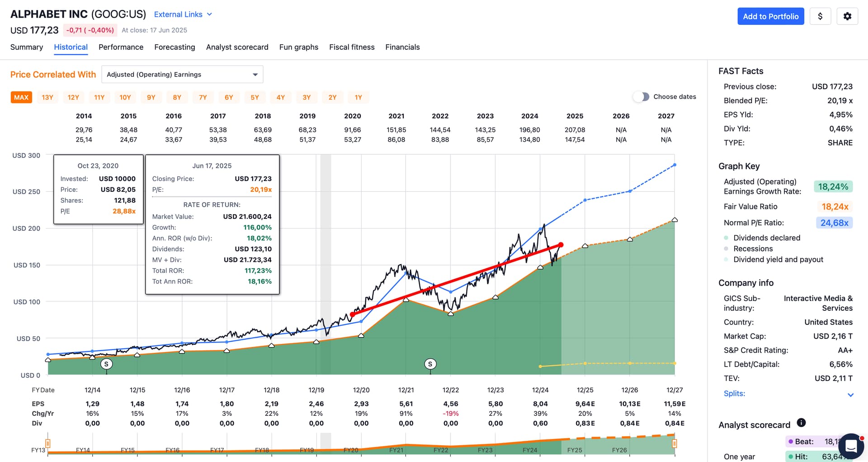
Task: Click the Price Correlated With heading
Action: [x=53, y=75]
